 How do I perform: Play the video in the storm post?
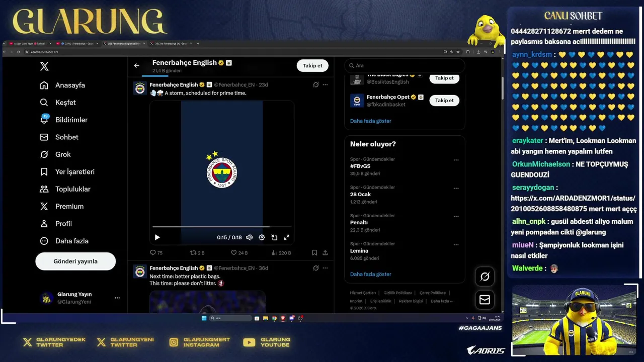157,237
